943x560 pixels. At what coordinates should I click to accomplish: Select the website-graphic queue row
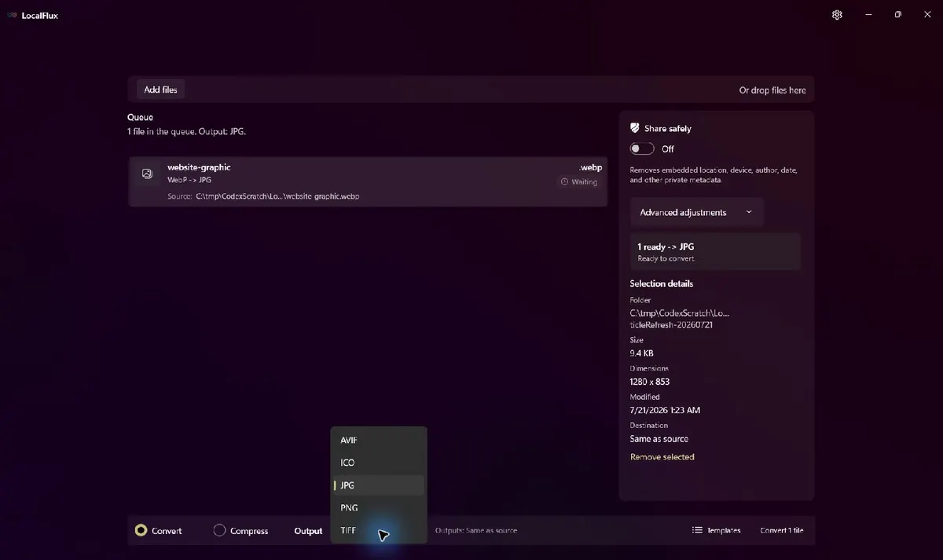[368, 181]
